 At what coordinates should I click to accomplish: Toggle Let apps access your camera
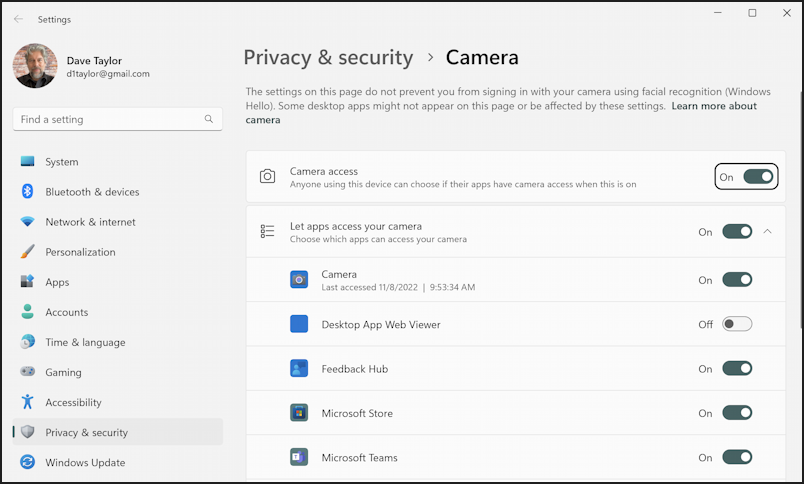point(737,231)
